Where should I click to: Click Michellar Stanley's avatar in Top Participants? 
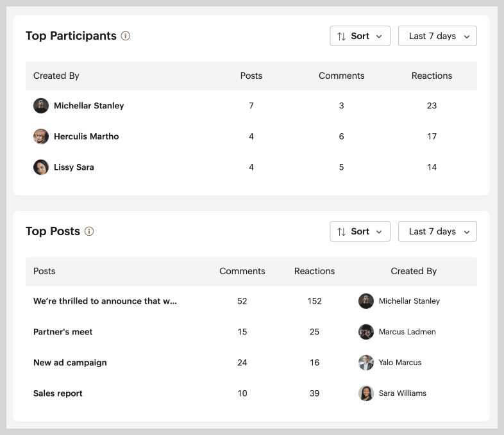tap(41, 106)
